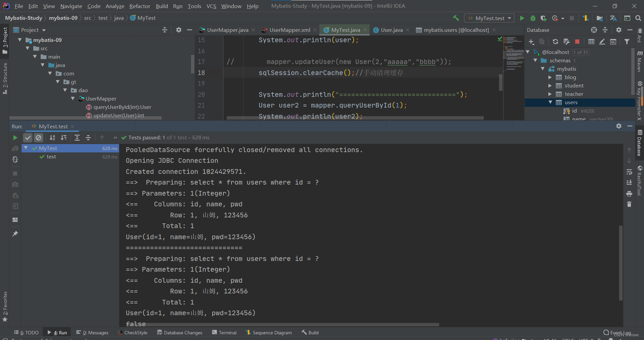Expand the blog table node

tap(550, 77)
